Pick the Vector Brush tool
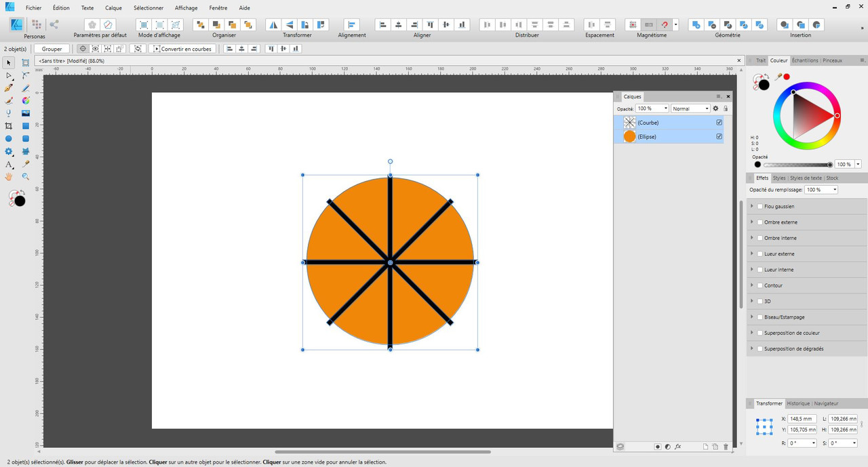The width and height of the screenshot is (868, 467). point(9,100)
